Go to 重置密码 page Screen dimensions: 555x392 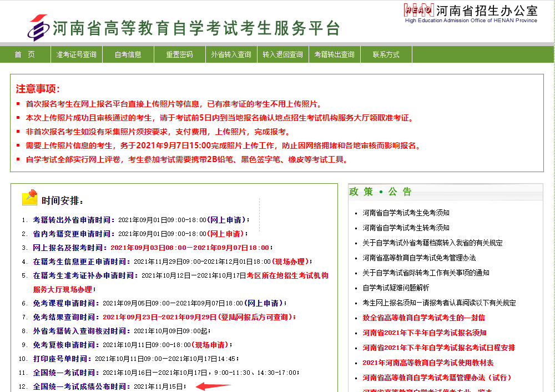click(179, 54)
